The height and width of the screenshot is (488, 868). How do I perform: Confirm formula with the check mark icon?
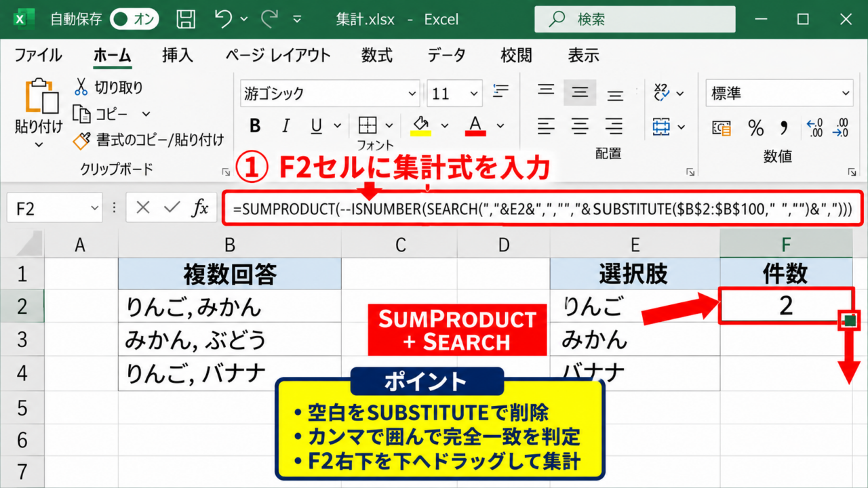tap(171, 208)
